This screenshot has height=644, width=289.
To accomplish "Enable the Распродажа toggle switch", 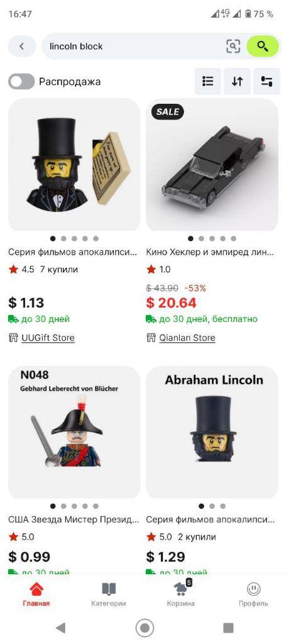I will pyautogui.click(x=21, y=81).
